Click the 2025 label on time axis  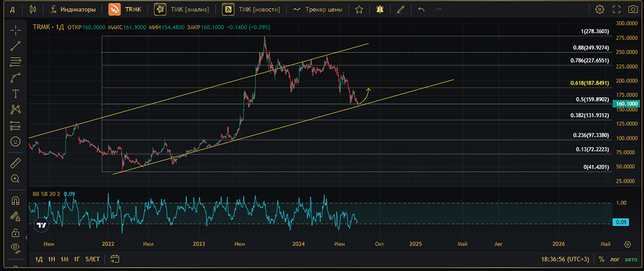pos(415,244)
